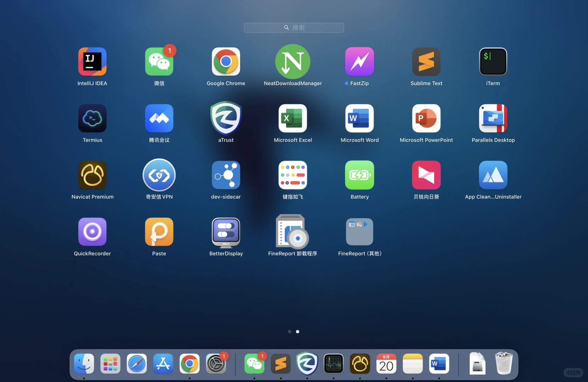The height and width of the screenshot is (382, 588).
Task: Click the Launchpad 搜索 search field
Action: click(294, 28)
